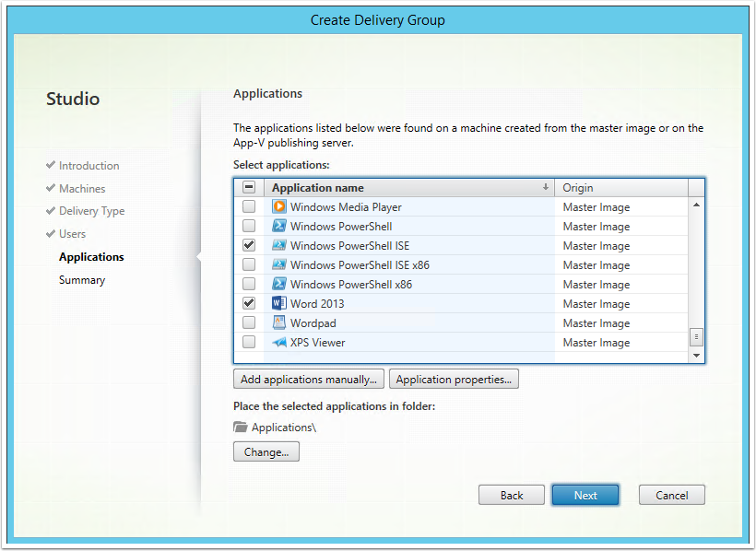Uncheck the Word 2013 checkbox
Screen dimensions: 756x551
[249, 303]
